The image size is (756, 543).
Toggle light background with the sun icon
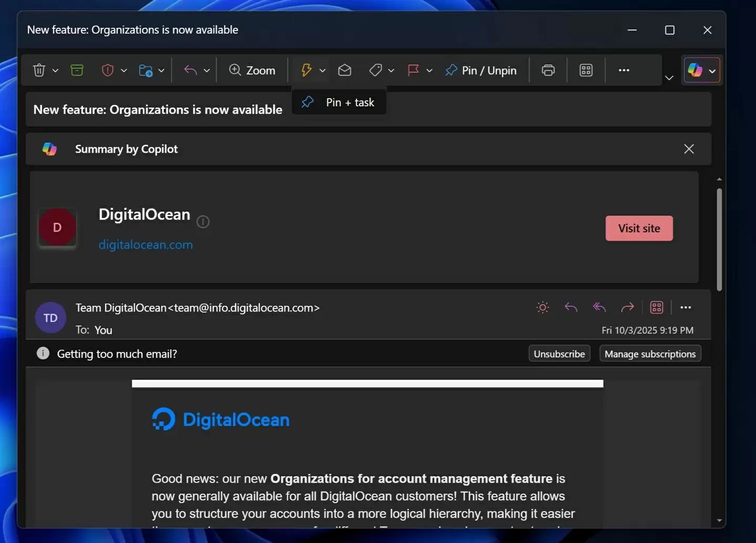(543, 307)
